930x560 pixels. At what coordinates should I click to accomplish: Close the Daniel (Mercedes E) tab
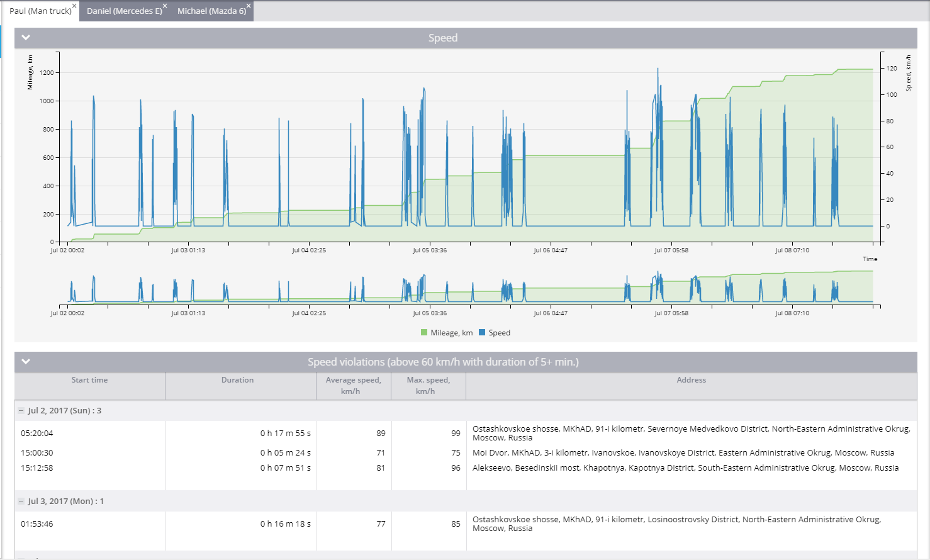pyautogui.click(x=165, y=6)
